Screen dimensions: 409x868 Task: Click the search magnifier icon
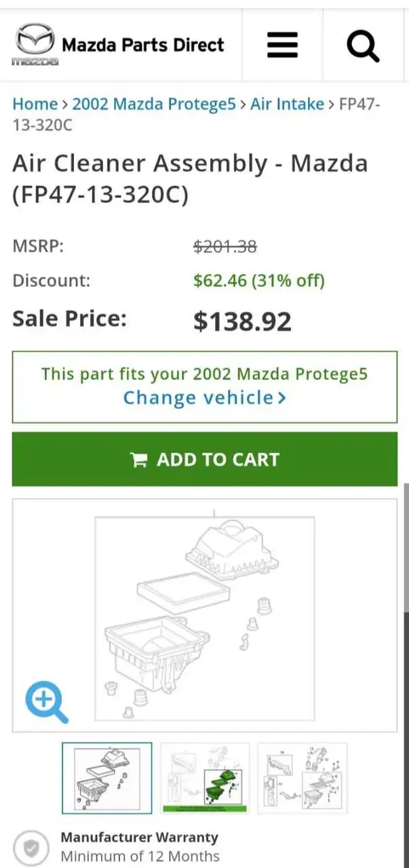(x=363, y=46)
